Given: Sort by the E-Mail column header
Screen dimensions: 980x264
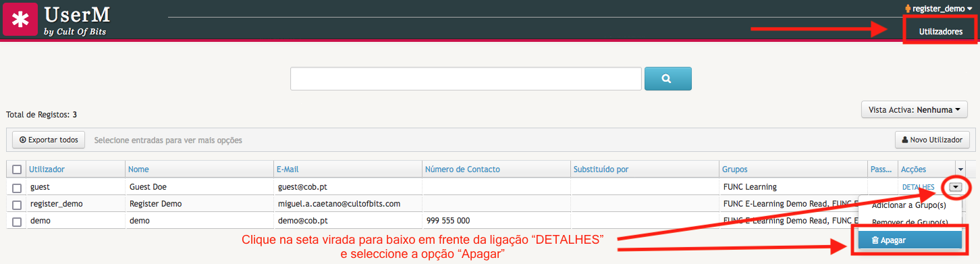Looking at the screenshot, I should pyautogui.click(x=288, y=169).
